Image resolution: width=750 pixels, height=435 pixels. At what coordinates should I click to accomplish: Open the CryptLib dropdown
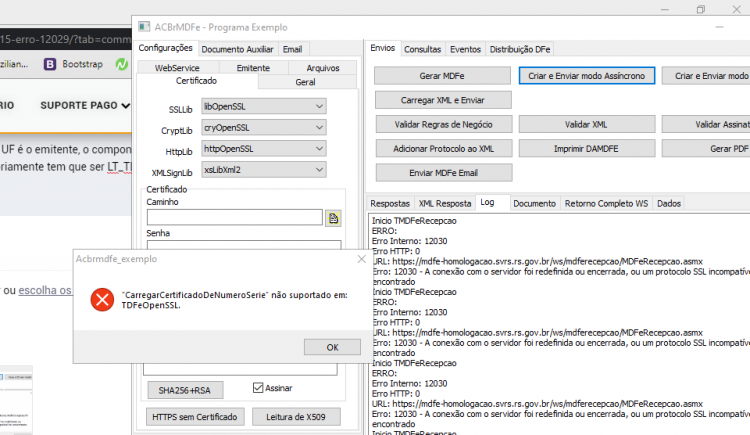(x=264, y=127)
